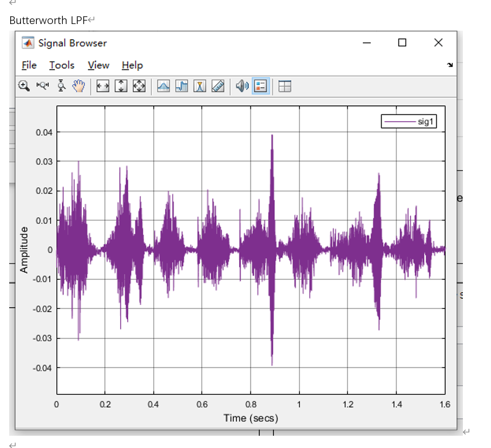Open the Help menu

pyautogui.click(x=132, y=65)
